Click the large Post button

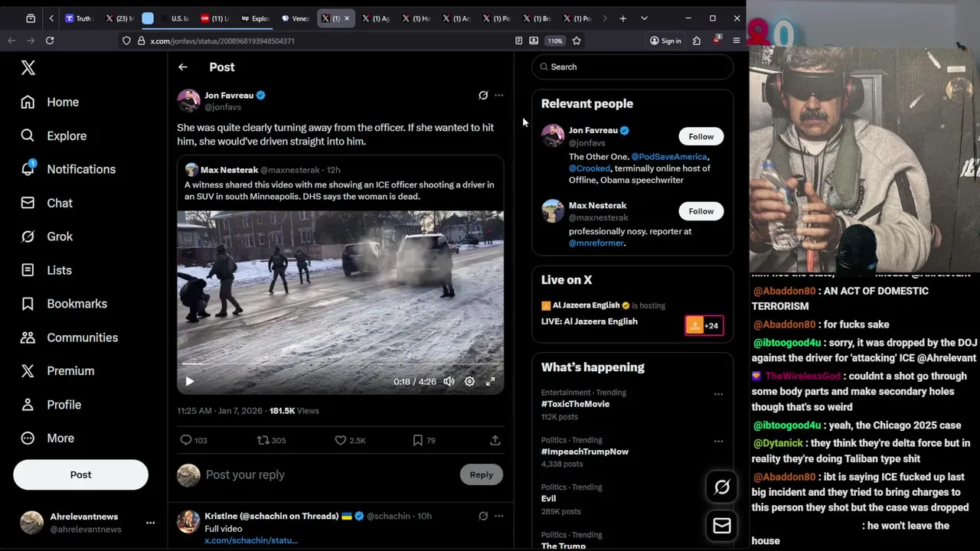[x=80, y=474]
